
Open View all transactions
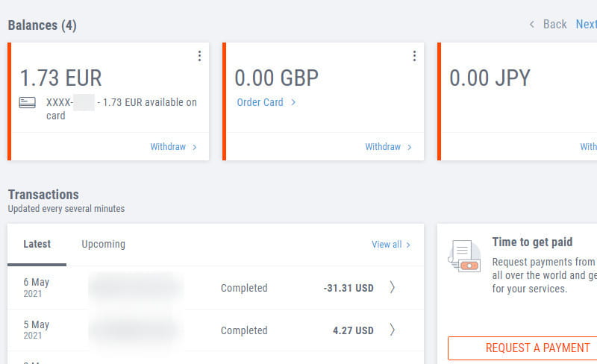391,245
